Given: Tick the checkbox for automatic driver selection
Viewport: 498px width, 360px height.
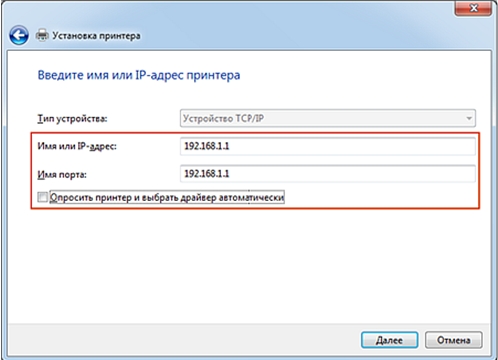Looking at the screenshot, I should pyautogui.click(x=42, y=197).
